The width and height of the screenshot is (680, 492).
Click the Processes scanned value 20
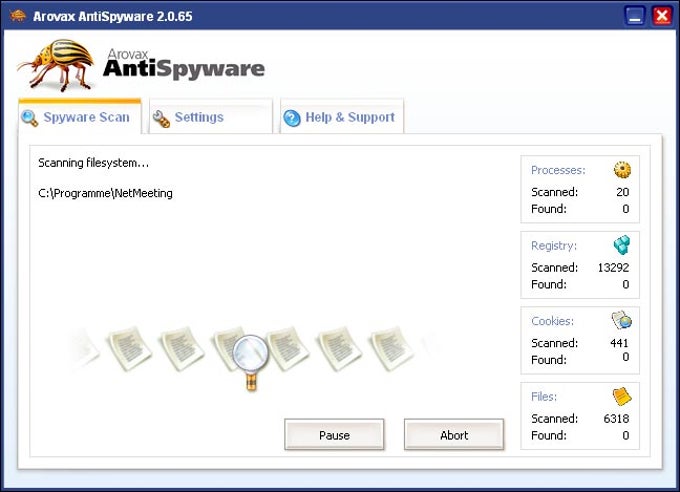[x=622, y=192]
